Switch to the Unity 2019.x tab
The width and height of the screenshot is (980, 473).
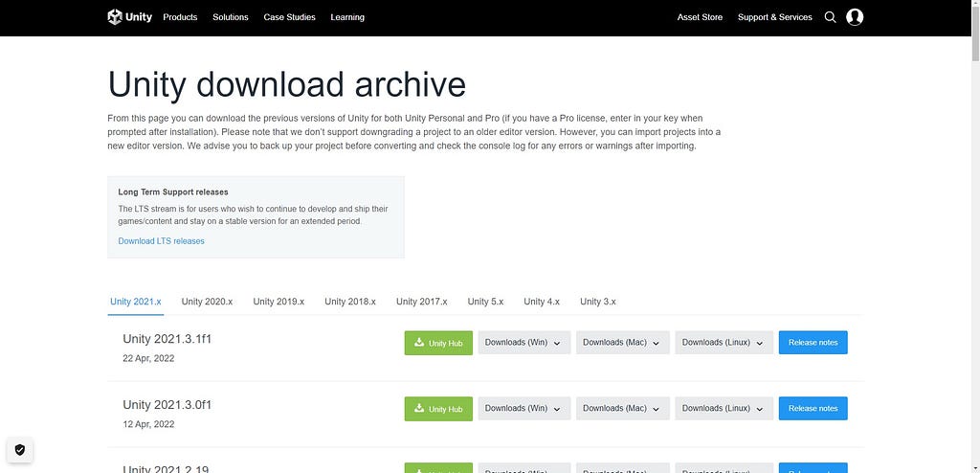278,302
